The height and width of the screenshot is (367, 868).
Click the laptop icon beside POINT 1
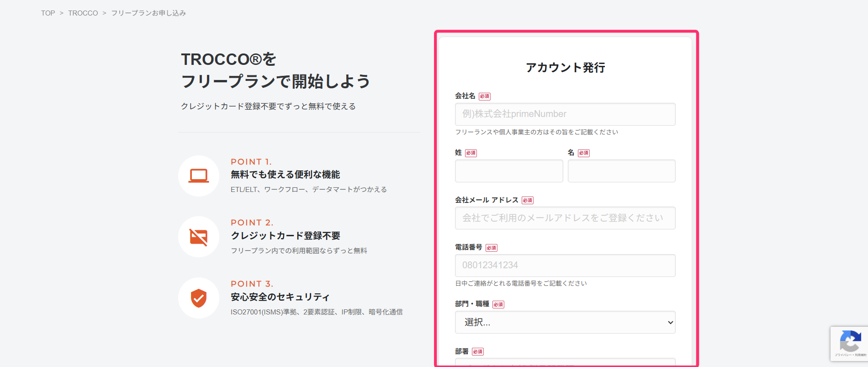click(199, 176)
